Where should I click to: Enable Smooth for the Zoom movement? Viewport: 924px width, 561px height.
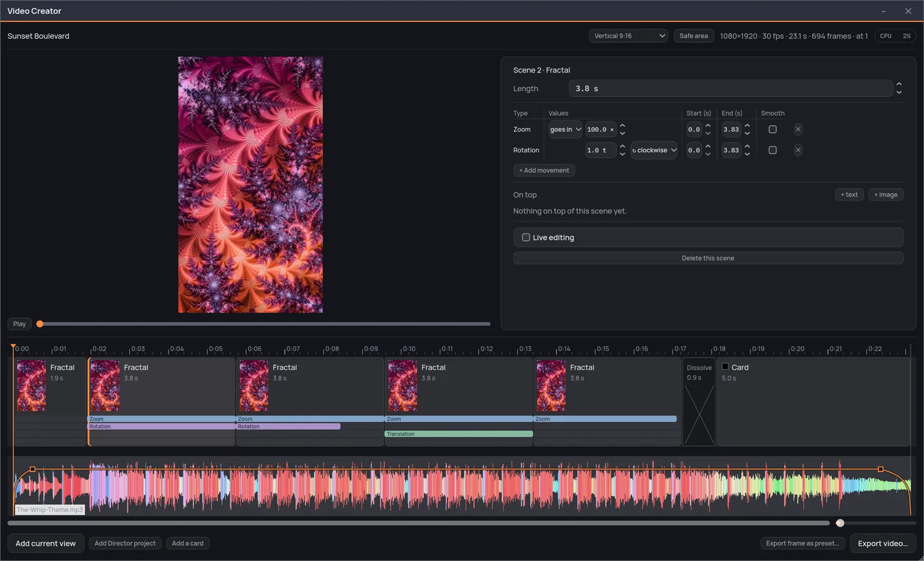coord(773,129)
